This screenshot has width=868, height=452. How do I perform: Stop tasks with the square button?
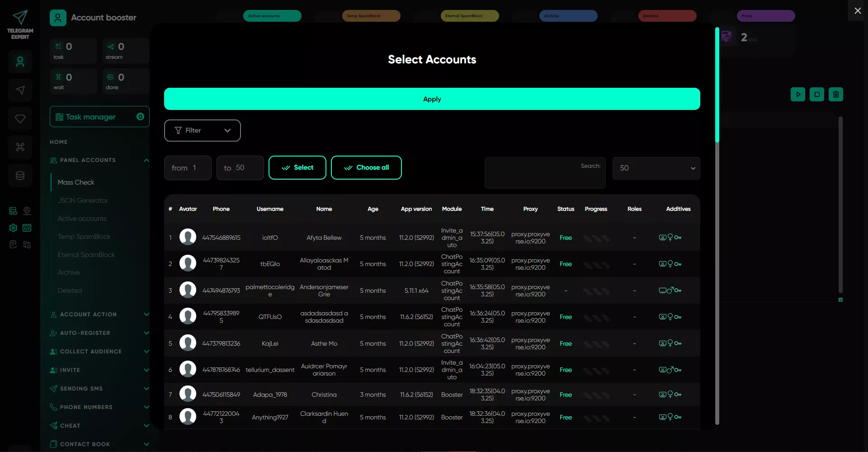pyautogui.click(x=817, y=95)
